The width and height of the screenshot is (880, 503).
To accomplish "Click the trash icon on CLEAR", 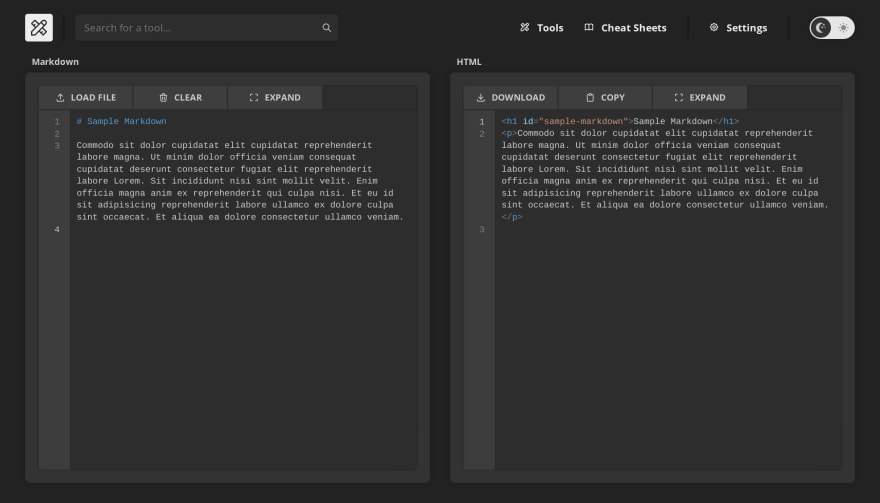I will click(163, 98).
